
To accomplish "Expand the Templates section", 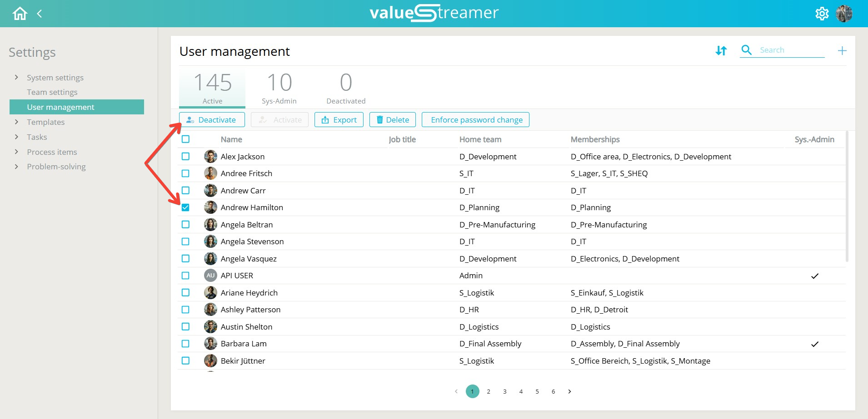I will pos(16,122).
